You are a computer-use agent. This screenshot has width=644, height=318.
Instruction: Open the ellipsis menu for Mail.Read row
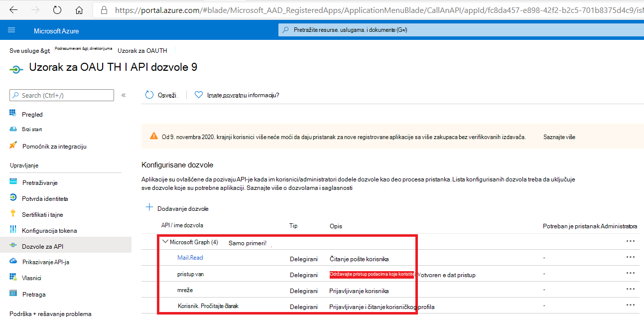[x=630, y=257]
